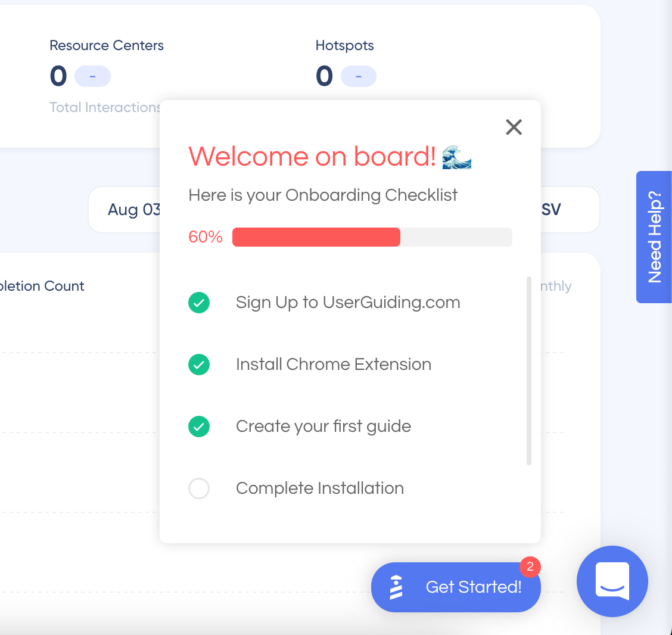Click the UserGuiding logo on Get Started button
Image resolution: width=672 pixels, height=635 pixels.
(x=395, y=587)
